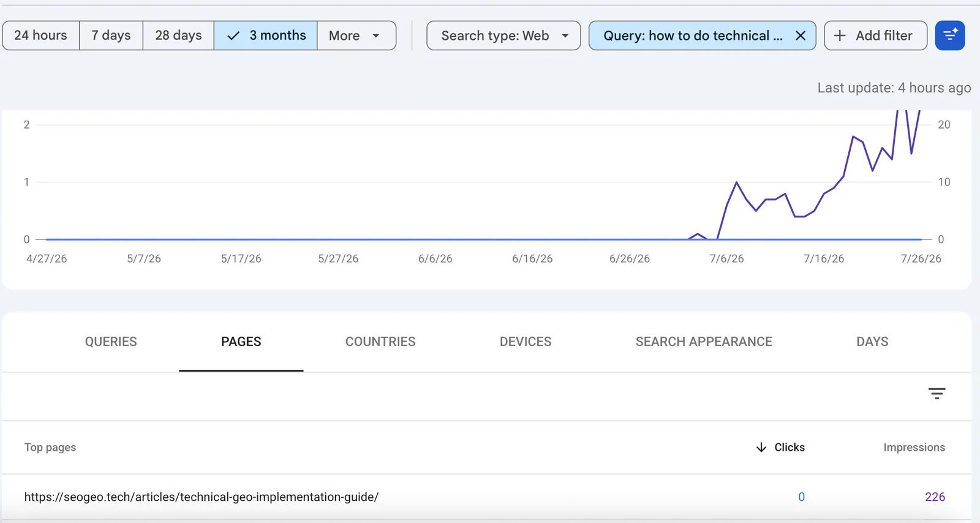Switch to the PAGES tab
This screenshot has height=523, width=980.
[x=241, y=342]
